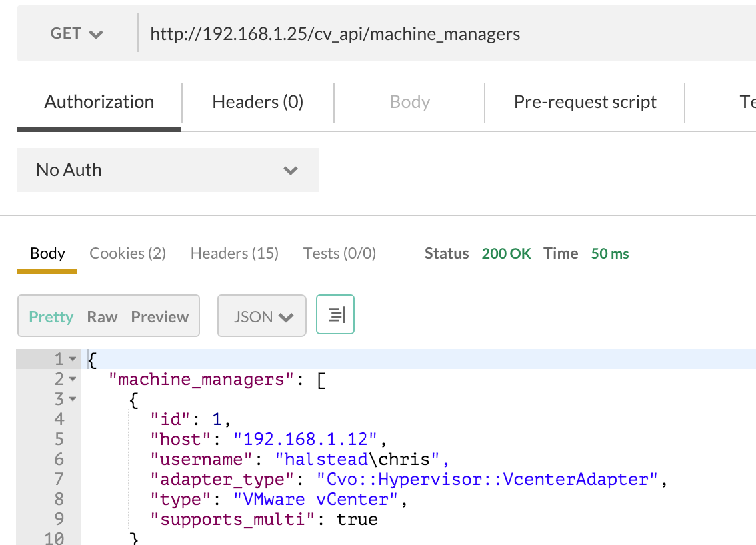The image size is (756, 545).
Task: Switch to the Authorization tab
Action: [x=99, y=102]
